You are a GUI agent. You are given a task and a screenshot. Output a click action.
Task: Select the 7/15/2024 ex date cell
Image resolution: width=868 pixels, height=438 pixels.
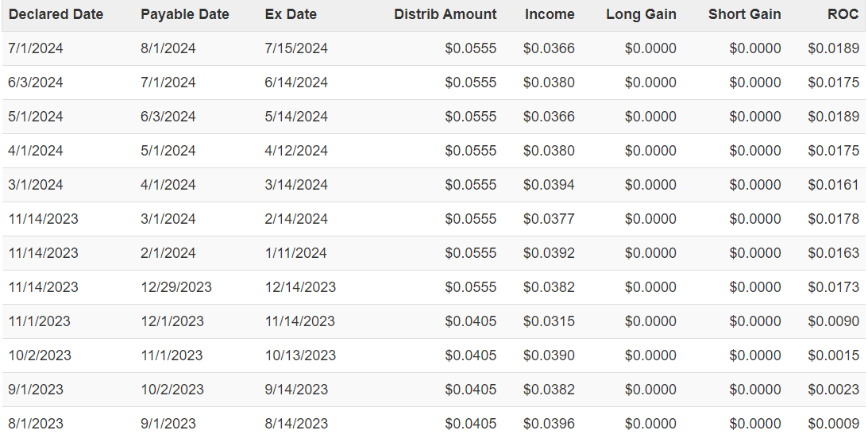pyautogui.click(x=296, y=48)
